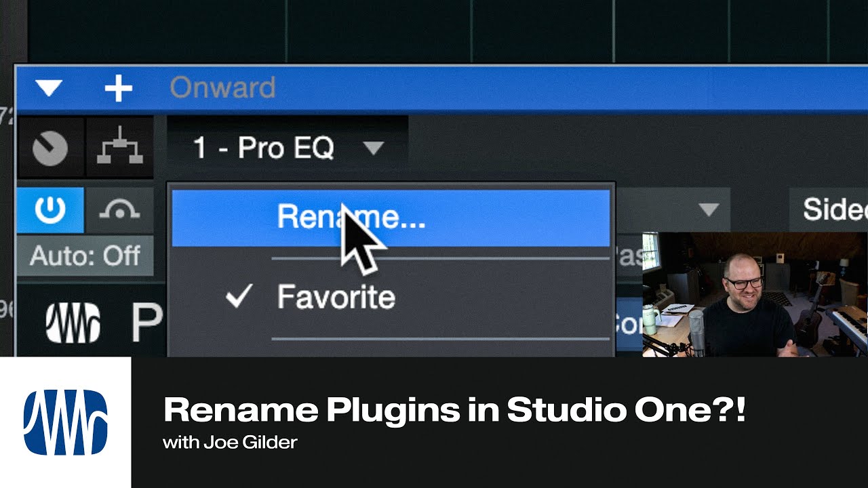Toggle Favorite in the context menu
Screen dimensions: 868x488
[391, 297]
